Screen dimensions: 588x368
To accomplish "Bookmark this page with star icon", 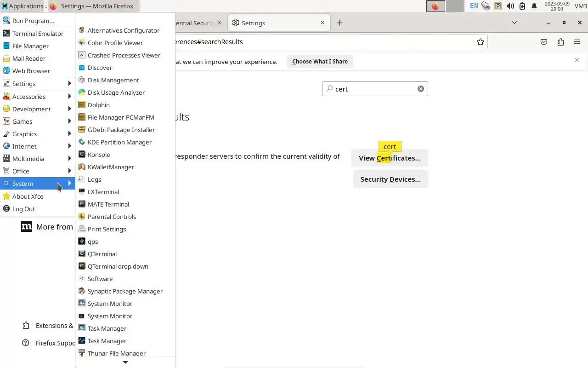I will coord(481,42).
